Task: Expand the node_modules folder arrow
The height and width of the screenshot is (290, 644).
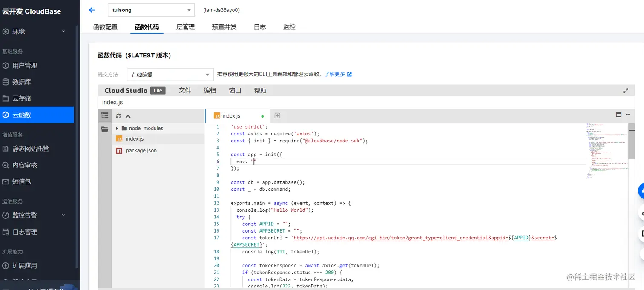Action: click(117, 128)
